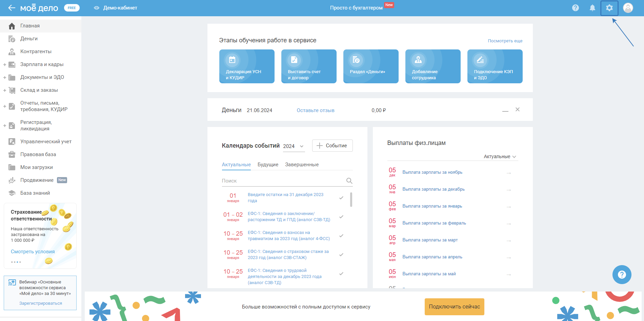Click the search magnifier in calendar

click(349, 181)
